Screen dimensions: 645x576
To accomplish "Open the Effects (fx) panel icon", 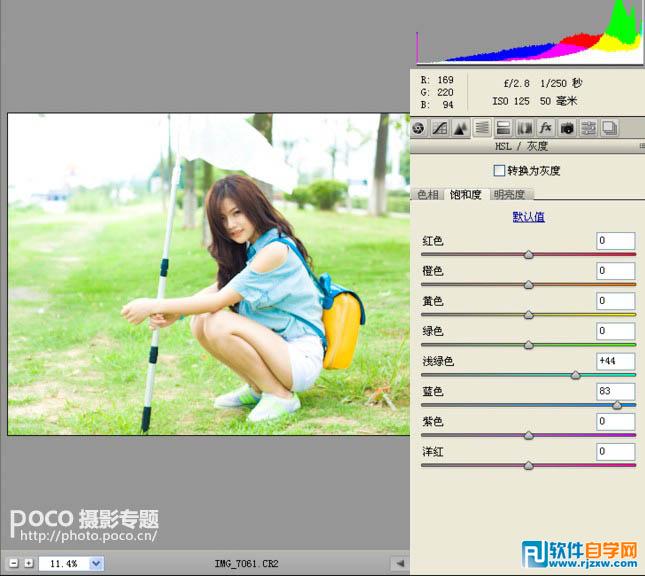I will click(x=545, y=128).
